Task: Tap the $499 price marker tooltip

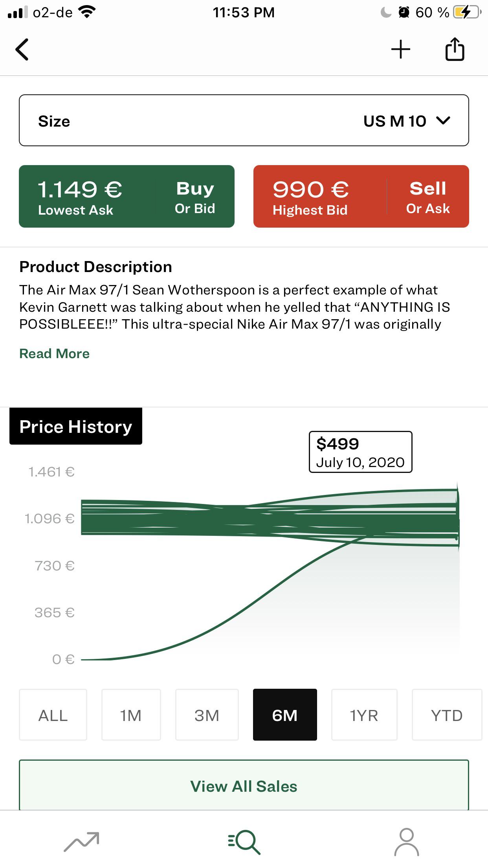Action: (x=360, y=451)
